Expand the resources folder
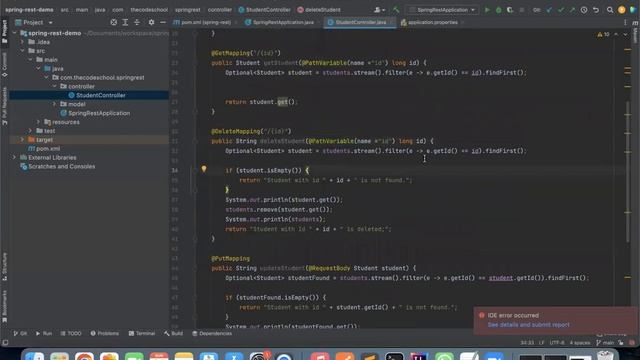The height and width of the screenshot is (360, 640). [38, 122]
